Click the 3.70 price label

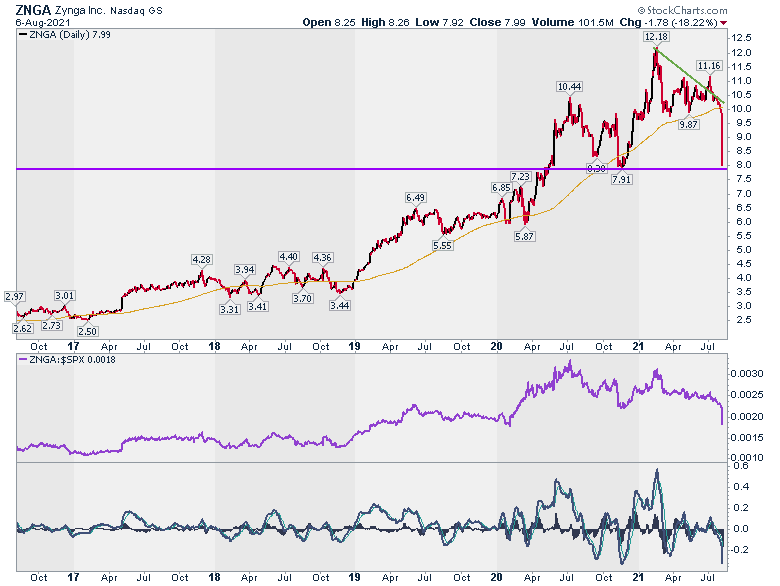[302, 298]
